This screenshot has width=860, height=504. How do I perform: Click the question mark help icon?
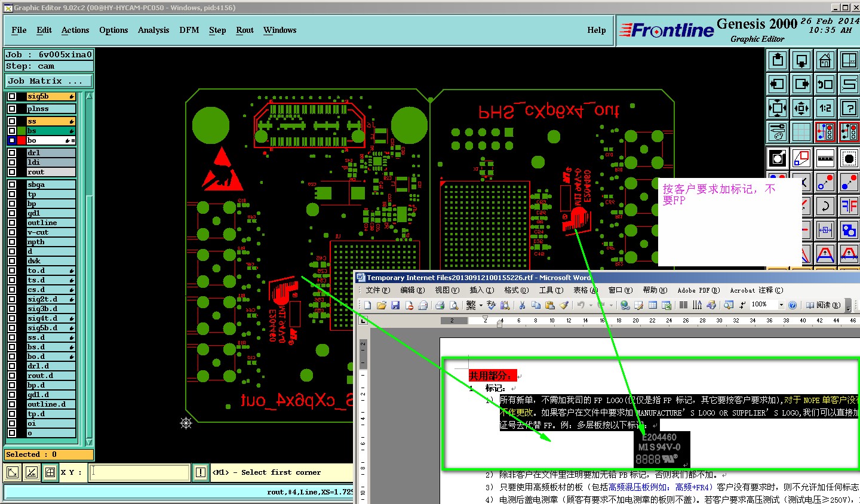pyautogui.click(x=849, y=108)
